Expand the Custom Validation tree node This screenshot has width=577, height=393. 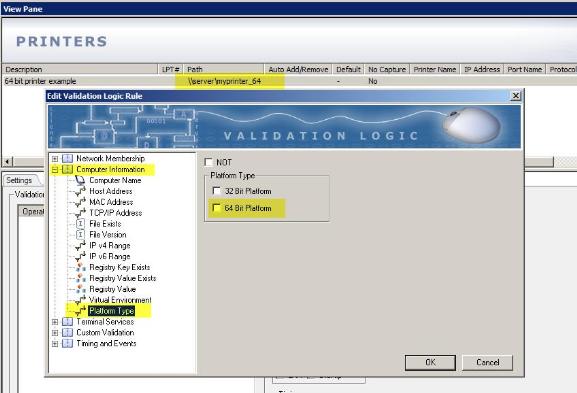point(55,333)
